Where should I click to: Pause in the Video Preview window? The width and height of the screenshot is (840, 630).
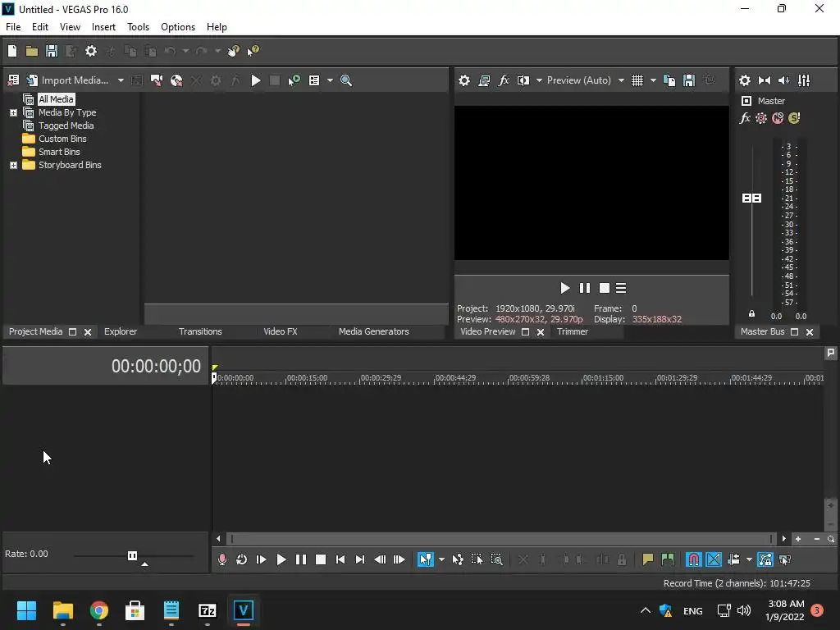coord(584,288)
